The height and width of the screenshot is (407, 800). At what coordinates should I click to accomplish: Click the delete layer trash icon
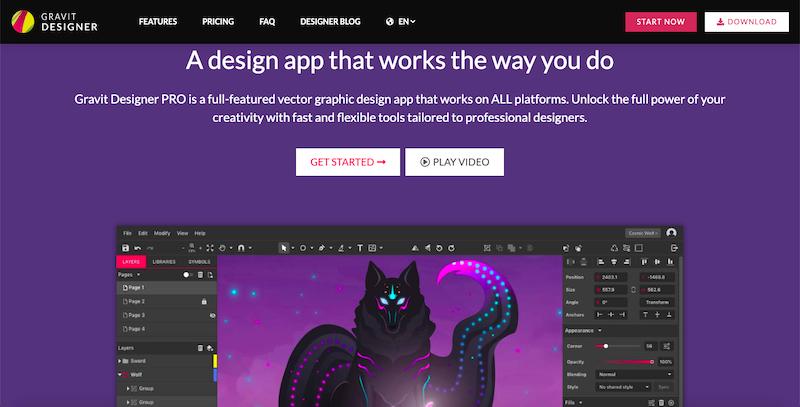pos(201,348)
